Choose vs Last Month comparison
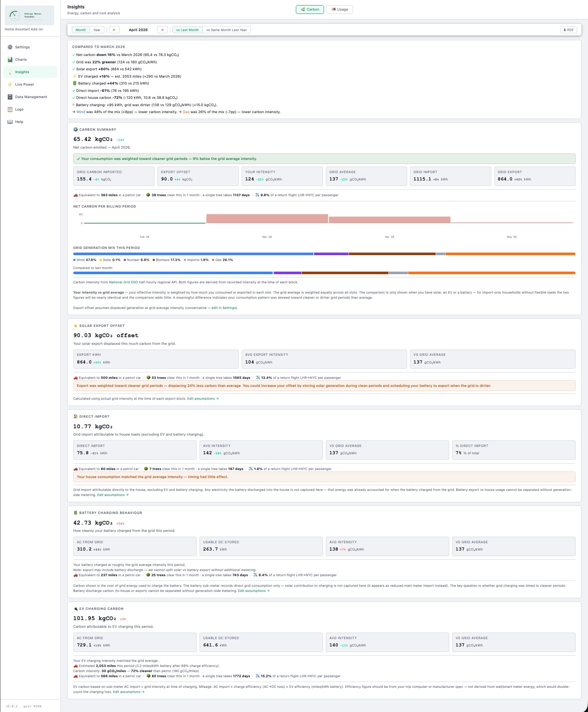The image size is (588, 712). (187, 30)
